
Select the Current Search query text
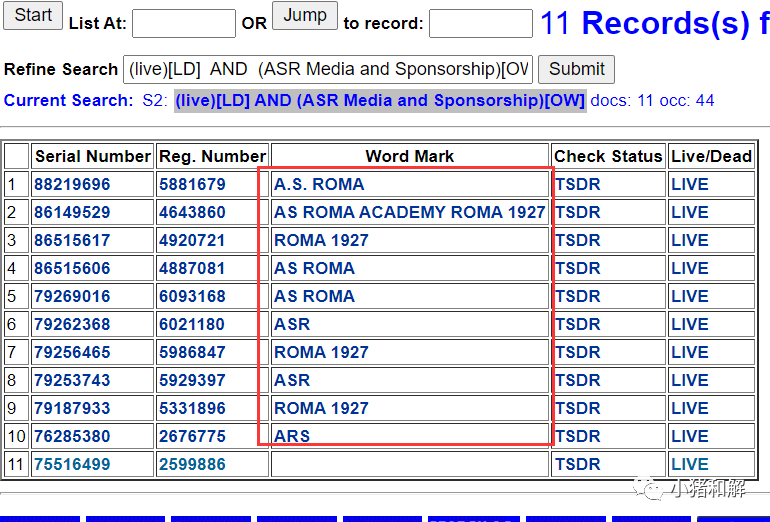pos(380,100)
